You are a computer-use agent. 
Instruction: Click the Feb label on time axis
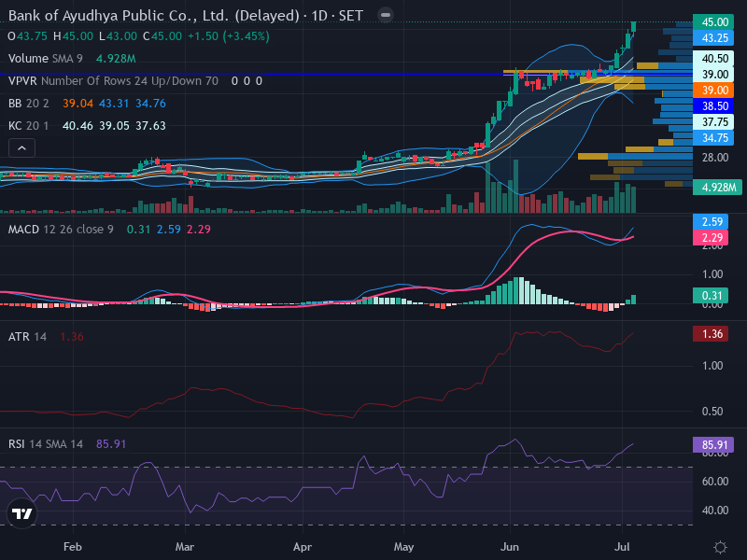pos(73,547)
